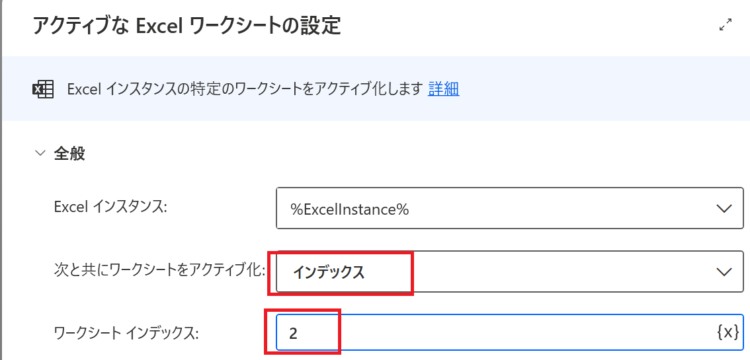Image resolution: width=750 pixels, height=360 pixels.
Task: Click the banner description about アクティブ化します
Action: [245, 89]
